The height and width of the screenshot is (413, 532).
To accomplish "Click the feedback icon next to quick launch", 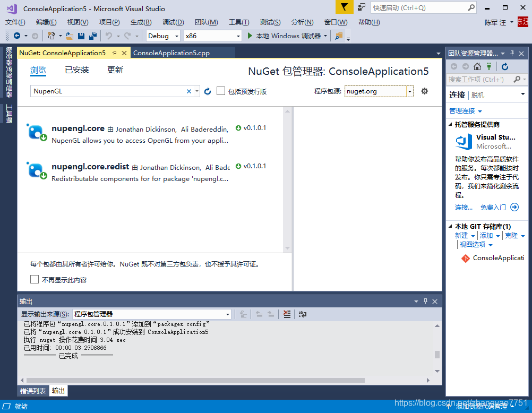I will [x=362, y=7].
